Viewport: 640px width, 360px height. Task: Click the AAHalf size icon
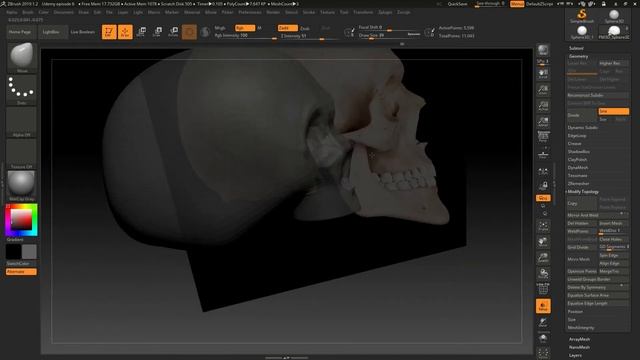pos(543,122)
